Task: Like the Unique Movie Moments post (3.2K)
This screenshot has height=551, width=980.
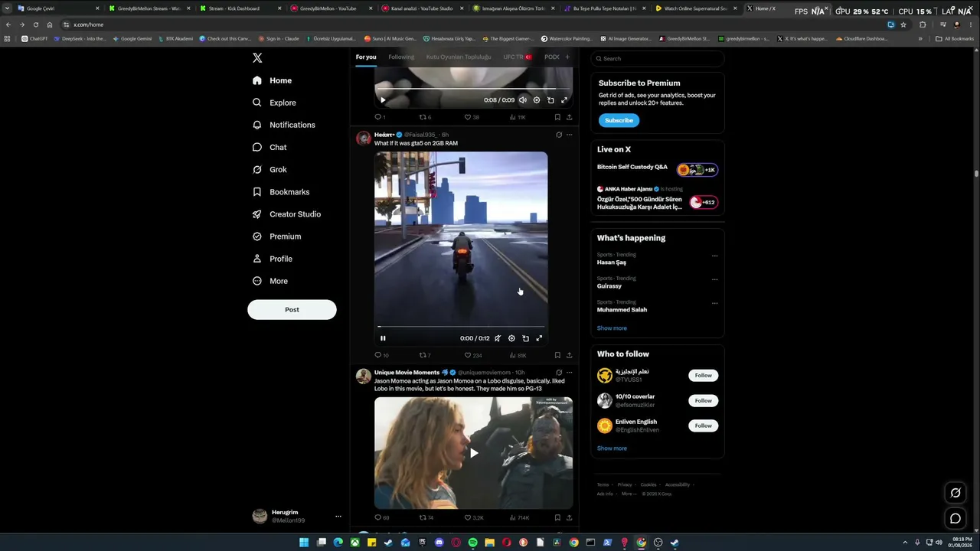Action: tap(474, 517)
